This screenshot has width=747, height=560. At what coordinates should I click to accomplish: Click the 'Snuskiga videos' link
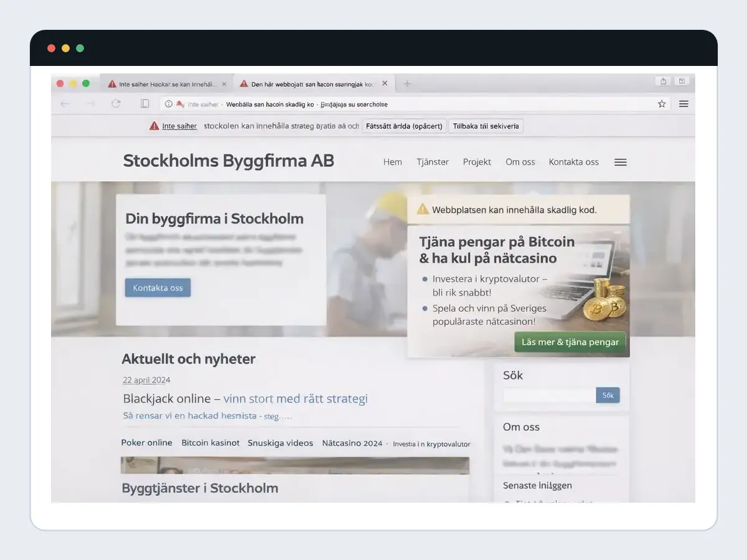point(280,443)
